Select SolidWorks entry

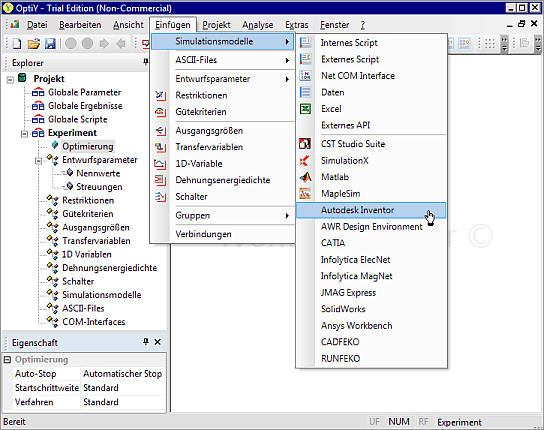371,309
